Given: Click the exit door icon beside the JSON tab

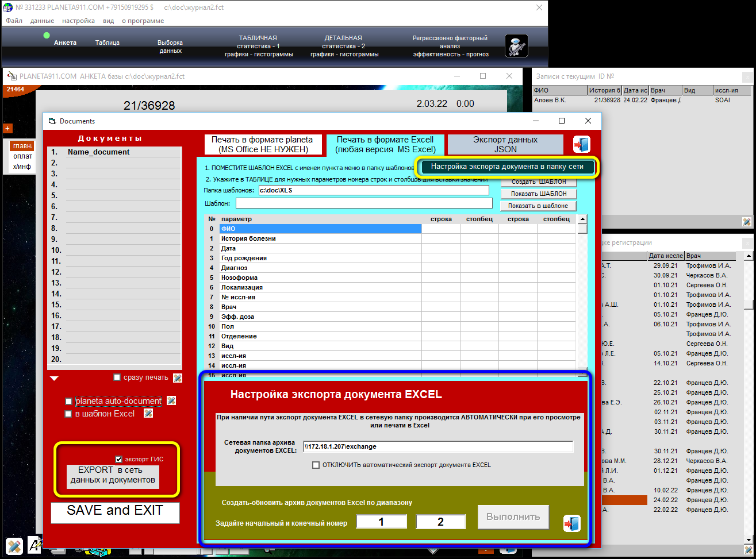Looking at the screenshot, I should (x=581, y=144).
